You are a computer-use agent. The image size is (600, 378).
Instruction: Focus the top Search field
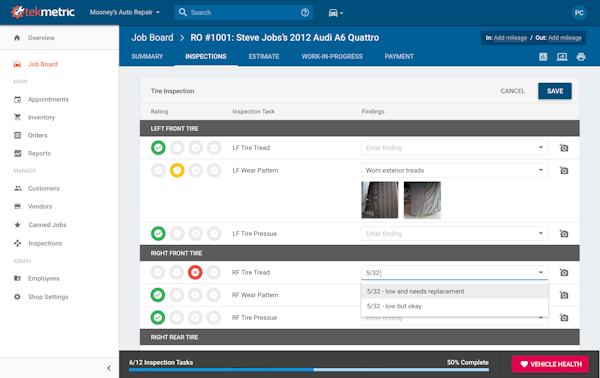244,13
